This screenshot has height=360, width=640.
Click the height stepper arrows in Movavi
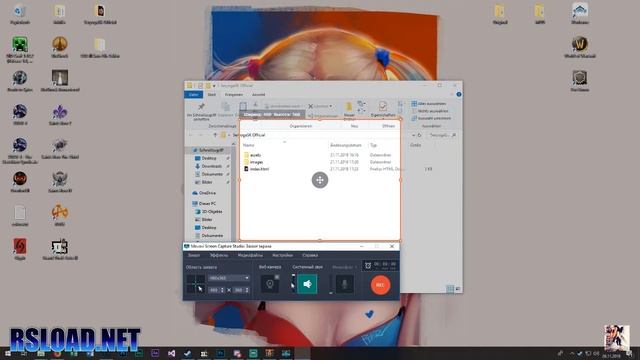(247, 290)
